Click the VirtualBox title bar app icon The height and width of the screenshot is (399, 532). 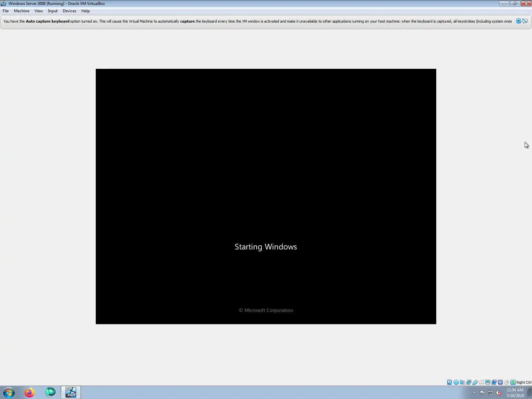3,4
